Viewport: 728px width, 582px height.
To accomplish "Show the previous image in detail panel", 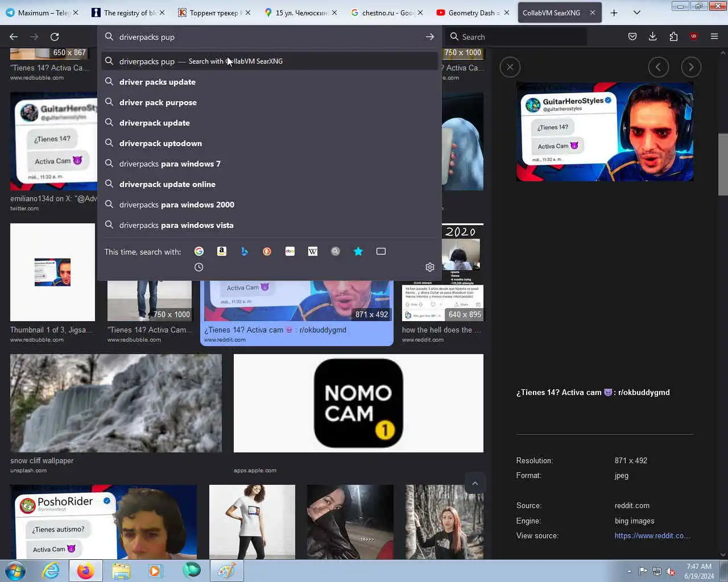I will 659,67.
